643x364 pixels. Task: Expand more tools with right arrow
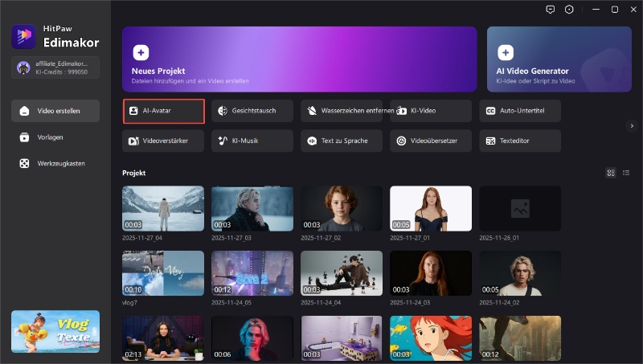coord(632,126)
